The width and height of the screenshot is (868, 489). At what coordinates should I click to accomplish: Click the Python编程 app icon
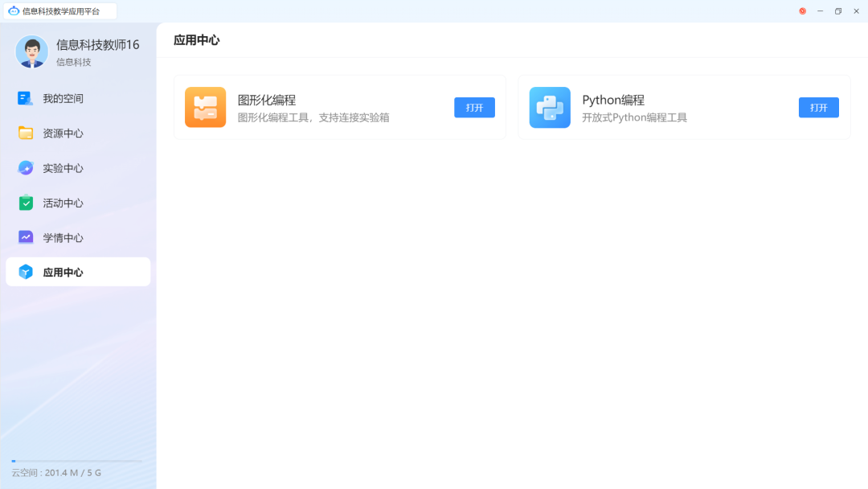coord(550,106)
